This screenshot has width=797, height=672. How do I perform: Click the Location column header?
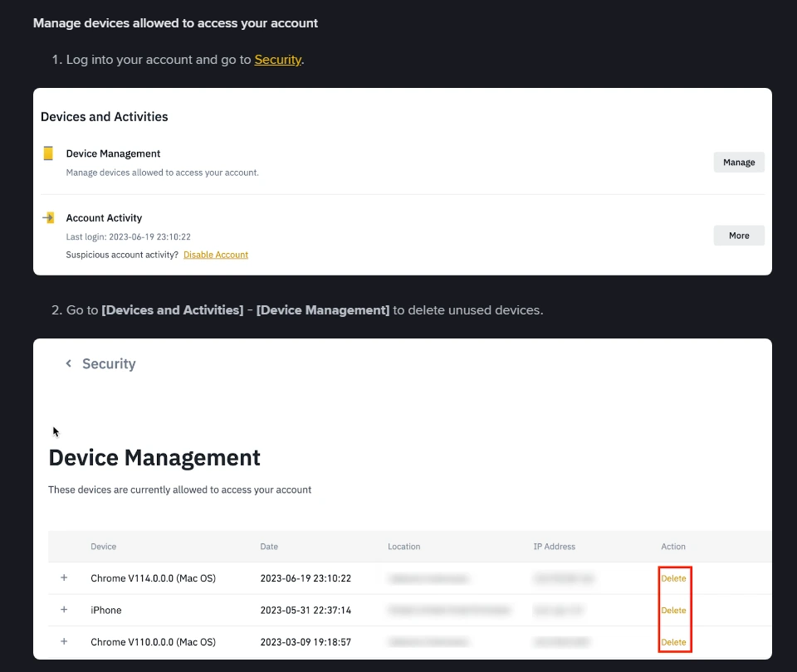403,547
